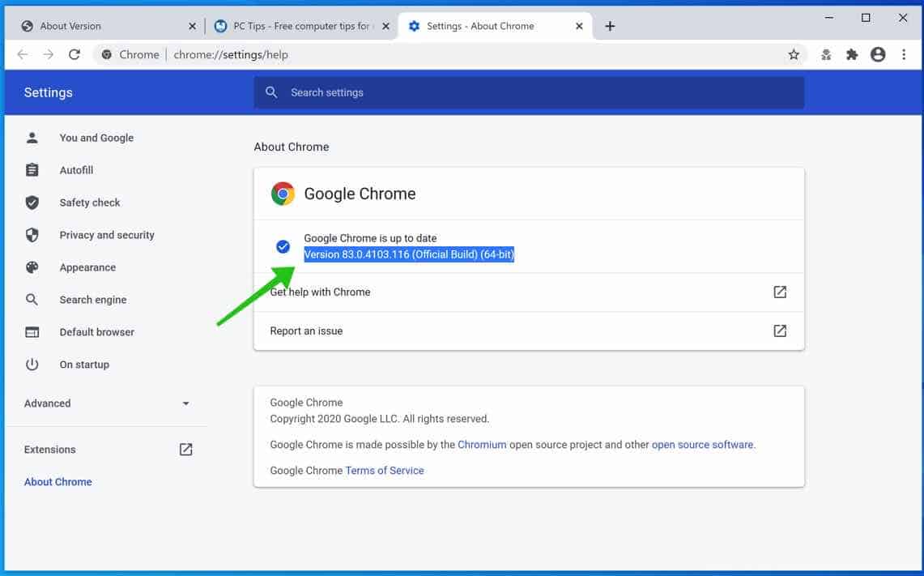
Task: Click the browser forward arrow
Action: pyautogui.click(x=49, y=55)
